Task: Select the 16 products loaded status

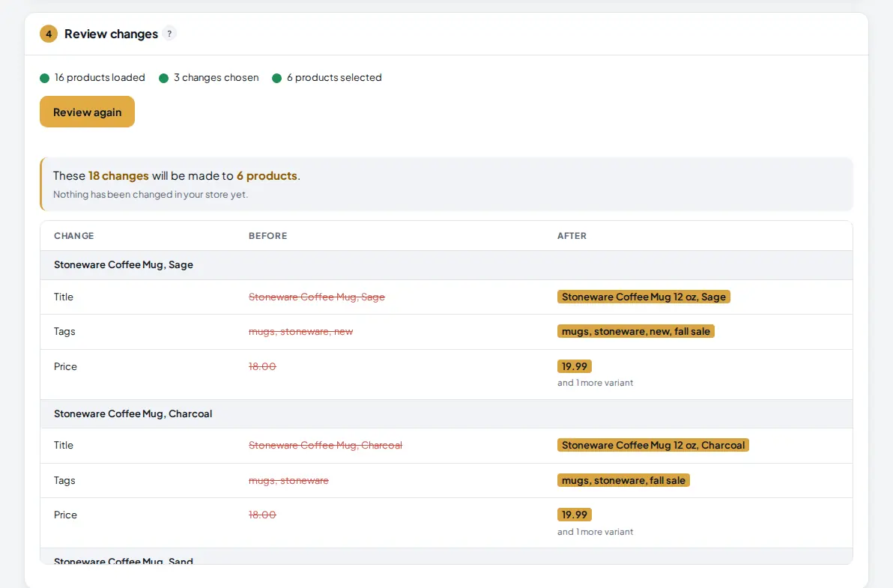Action: [92, 77]
